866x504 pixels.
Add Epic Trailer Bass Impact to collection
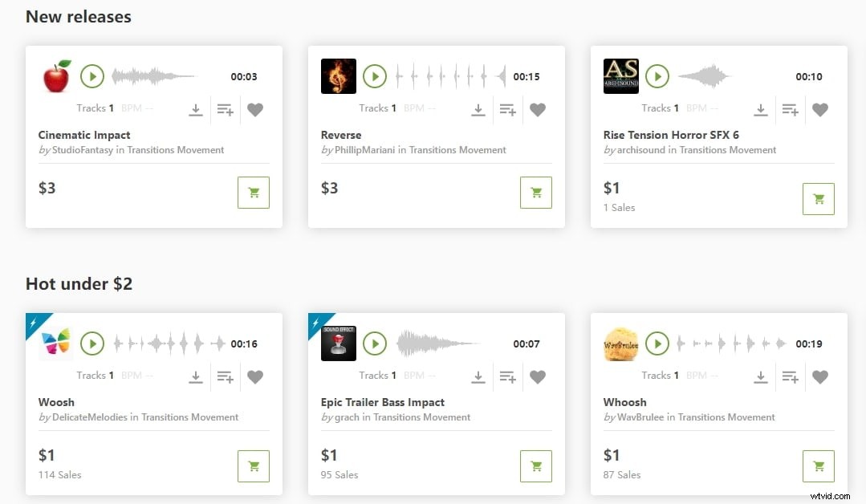pos(507,376)
